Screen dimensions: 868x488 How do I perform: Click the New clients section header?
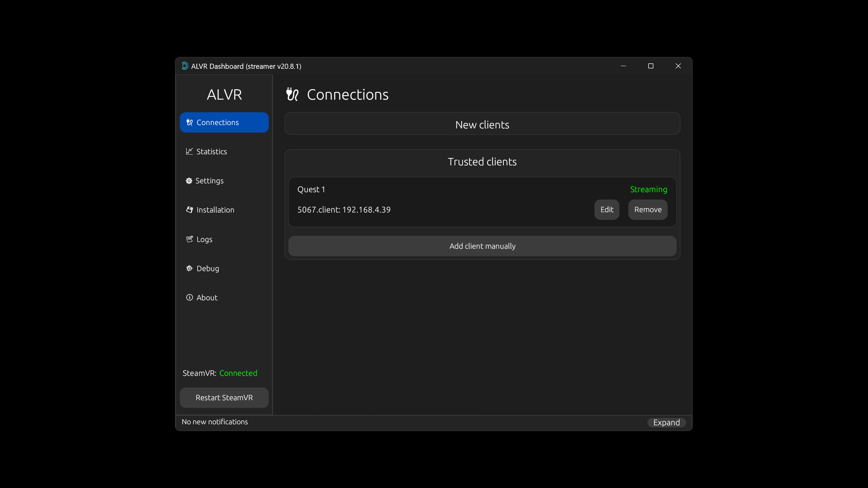click(482, 124)
